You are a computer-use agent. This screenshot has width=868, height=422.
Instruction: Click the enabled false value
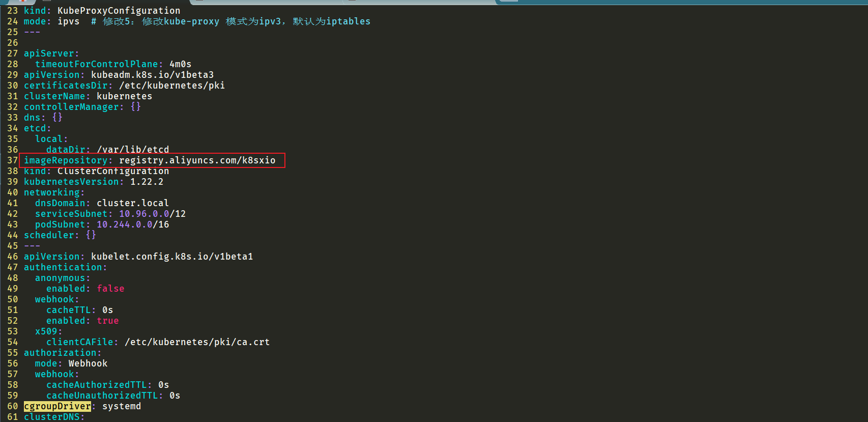111,289
